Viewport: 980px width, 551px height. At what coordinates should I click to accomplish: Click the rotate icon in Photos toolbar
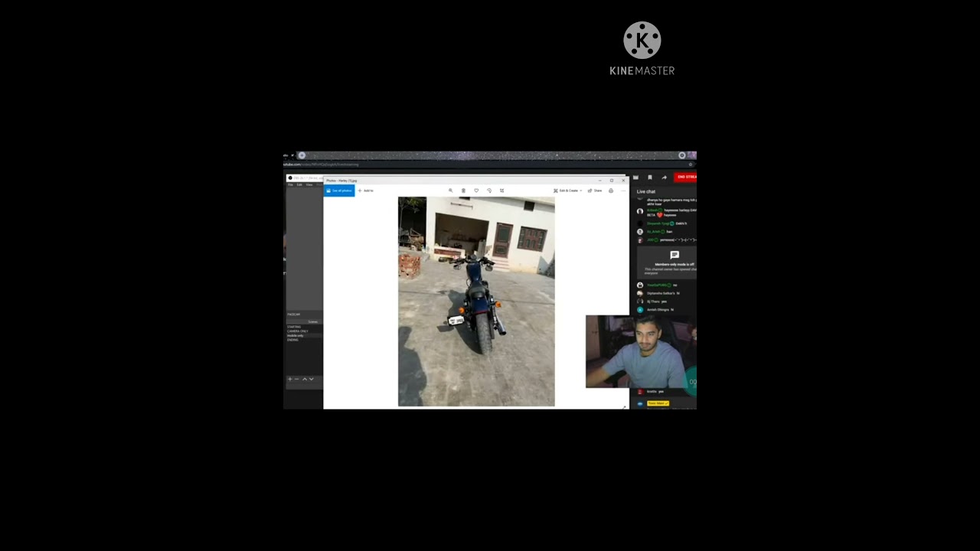pos(489,191)
